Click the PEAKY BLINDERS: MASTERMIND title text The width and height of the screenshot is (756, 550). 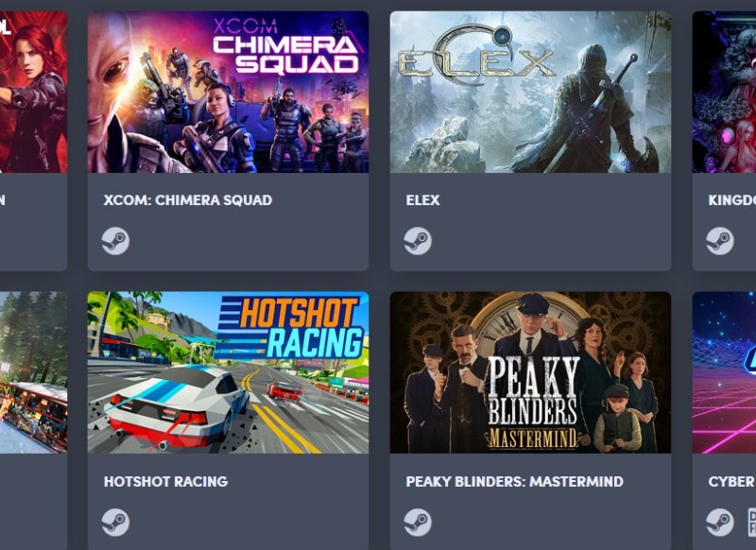(514, 482)
